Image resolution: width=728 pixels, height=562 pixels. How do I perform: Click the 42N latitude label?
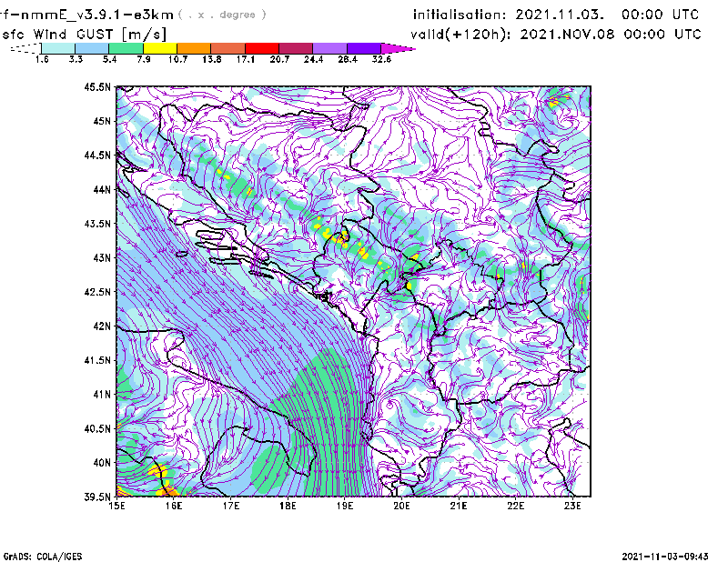click(x=102, y=326)
